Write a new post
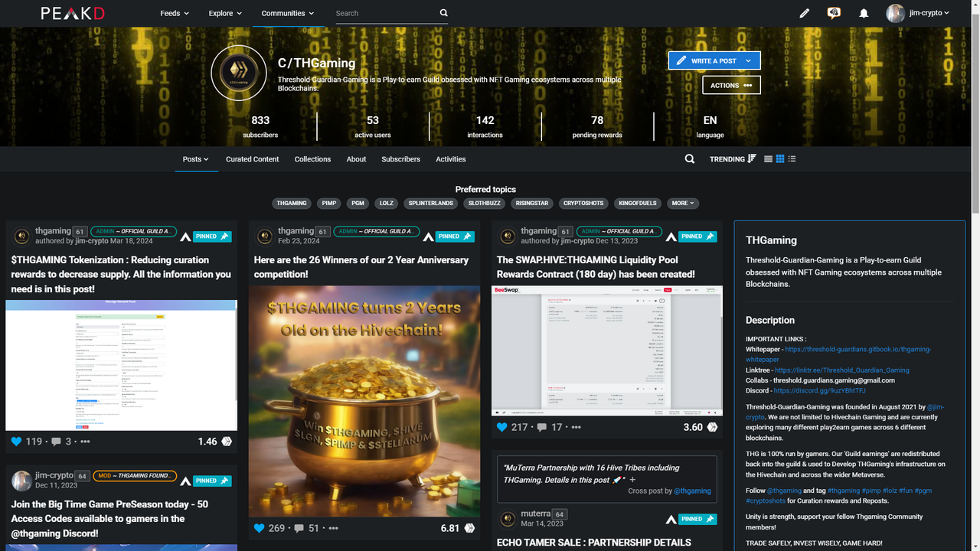The width and height of the screenshot is (980, 551). [x=706, y=60]
